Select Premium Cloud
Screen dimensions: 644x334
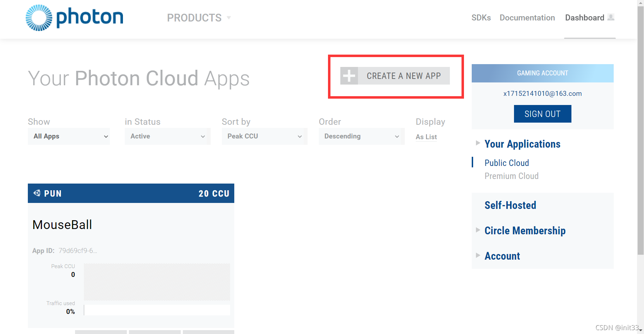point(512,176)
